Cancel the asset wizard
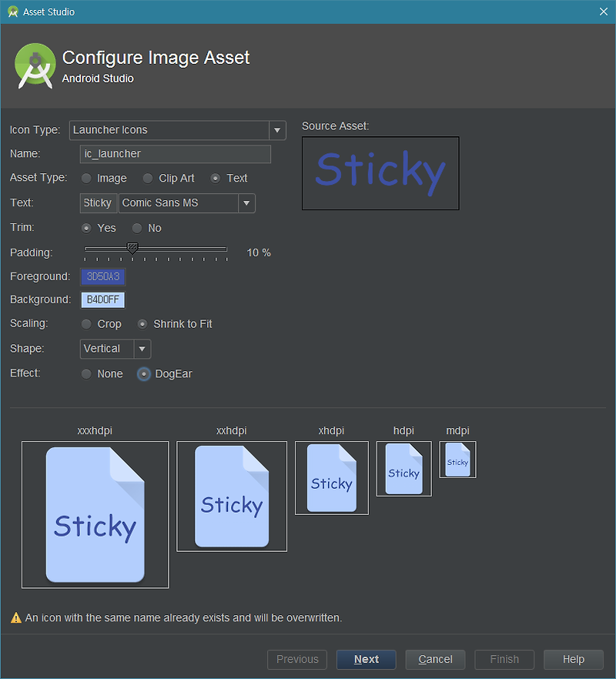Viewport: 616px width, 679px height. click(x=435, y=660)
